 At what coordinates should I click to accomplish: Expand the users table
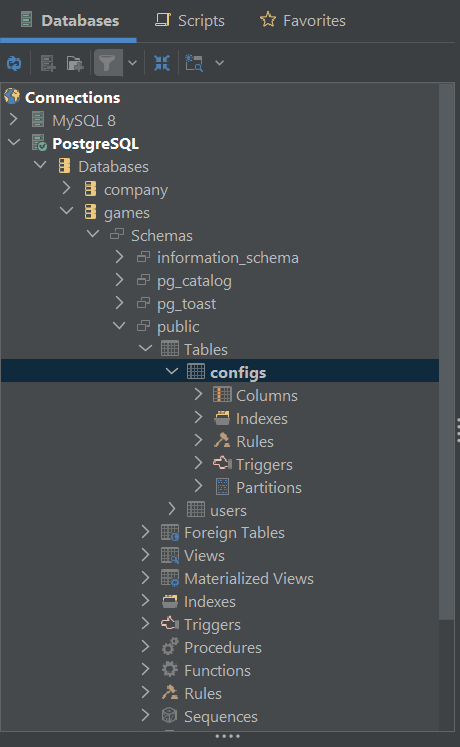(x=172, y=508)
